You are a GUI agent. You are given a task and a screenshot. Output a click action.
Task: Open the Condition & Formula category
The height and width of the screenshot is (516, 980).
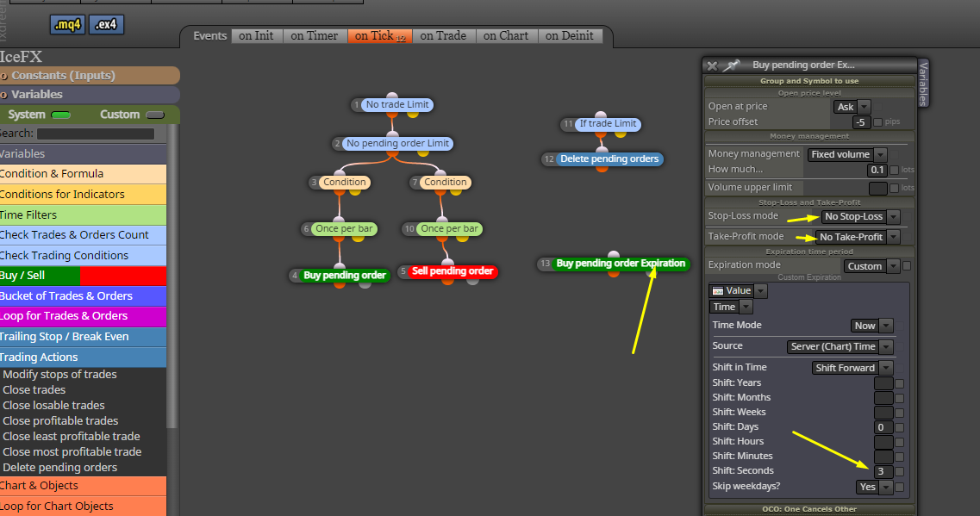(83, 174)
